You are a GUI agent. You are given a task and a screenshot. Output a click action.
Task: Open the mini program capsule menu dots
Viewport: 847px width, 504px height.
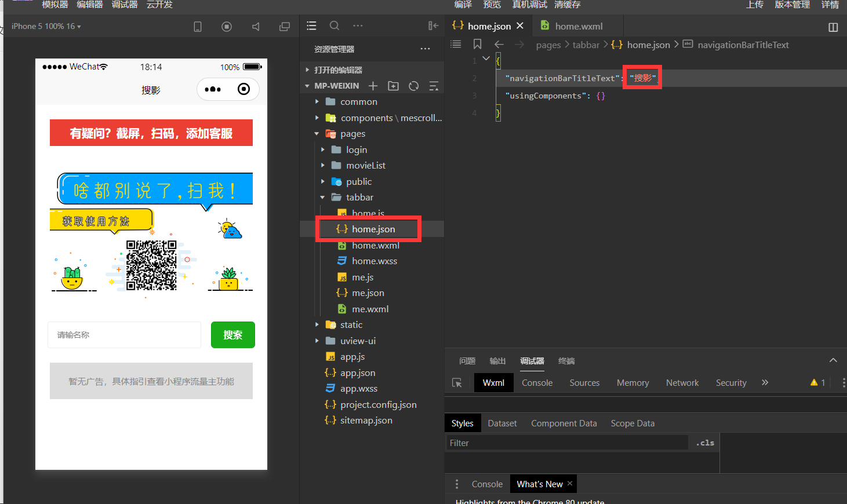pos(213,89)
